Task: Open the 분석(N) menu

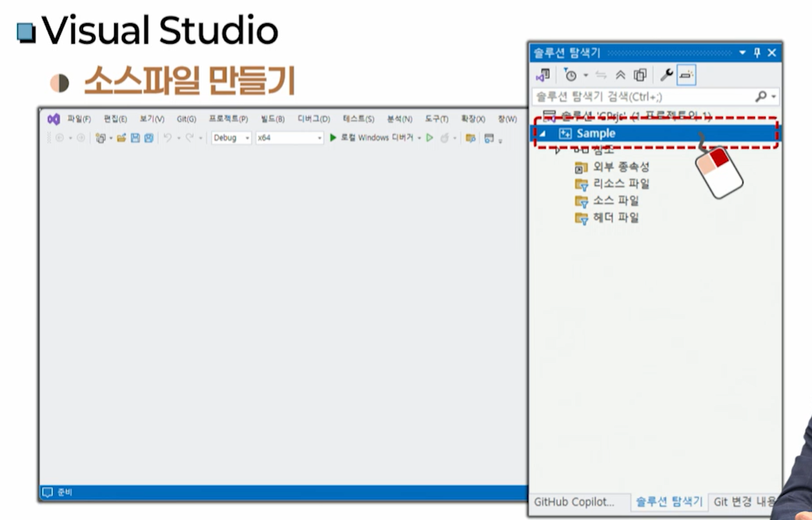Action: click(400, 119)
